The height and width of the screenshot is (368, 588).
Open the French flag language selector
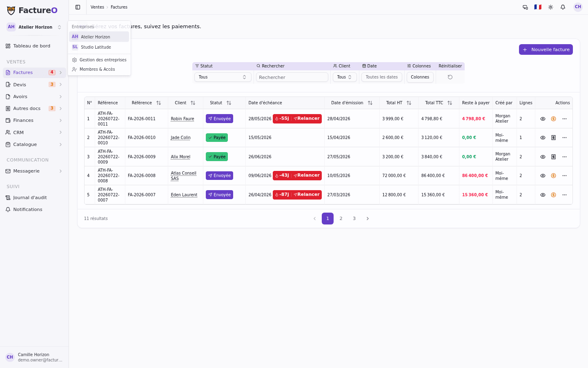click(x=538, y=7)
